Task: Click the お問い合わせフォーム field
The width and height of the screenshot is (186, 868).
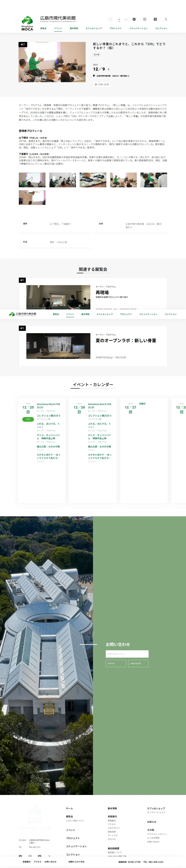Action: coord(127,654)
